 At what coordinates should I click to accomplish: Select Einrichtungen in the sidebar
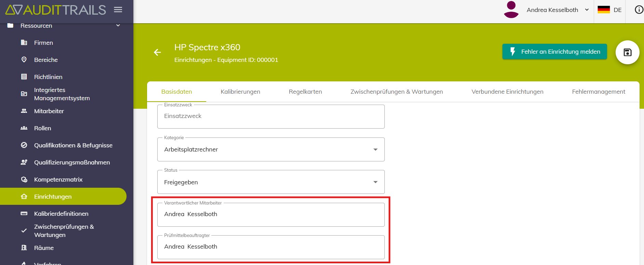[63, 196]
